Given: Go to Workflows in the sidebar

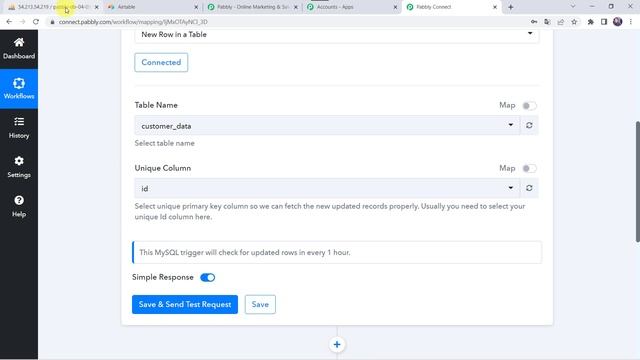Looking at the screenshot, I should click(x=19, y=89).
